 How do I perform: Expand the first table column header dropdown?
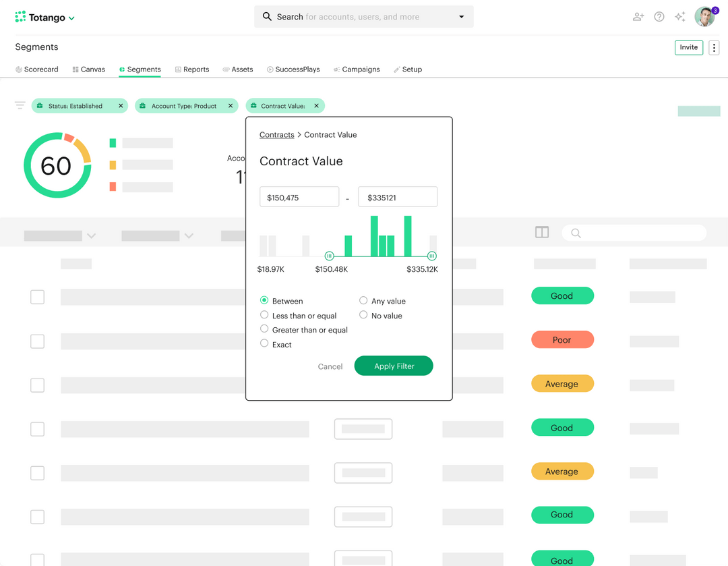tap(91, 235)
